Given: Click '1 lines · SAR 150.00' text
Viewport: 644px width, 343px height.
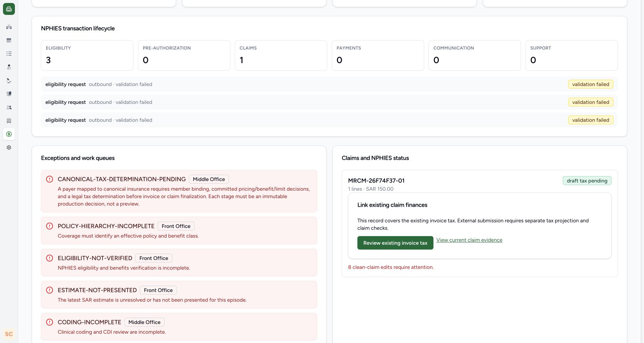Looking at the screenshot, I should [371, 189].
